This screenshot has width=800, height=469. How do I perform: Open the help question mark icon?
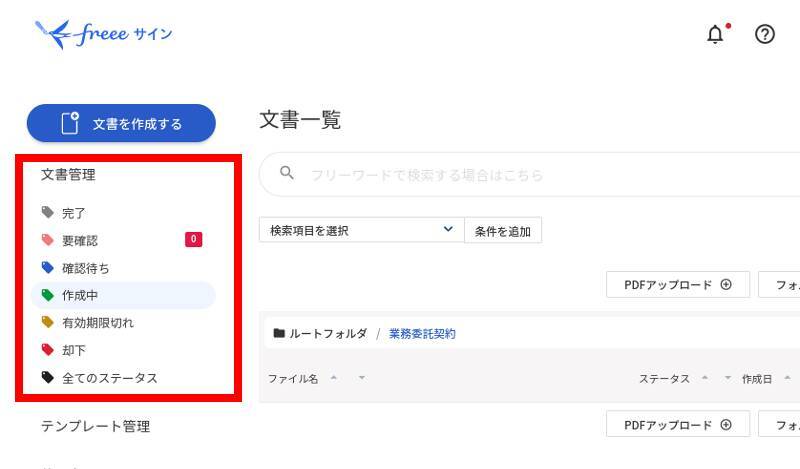(764, 34)
